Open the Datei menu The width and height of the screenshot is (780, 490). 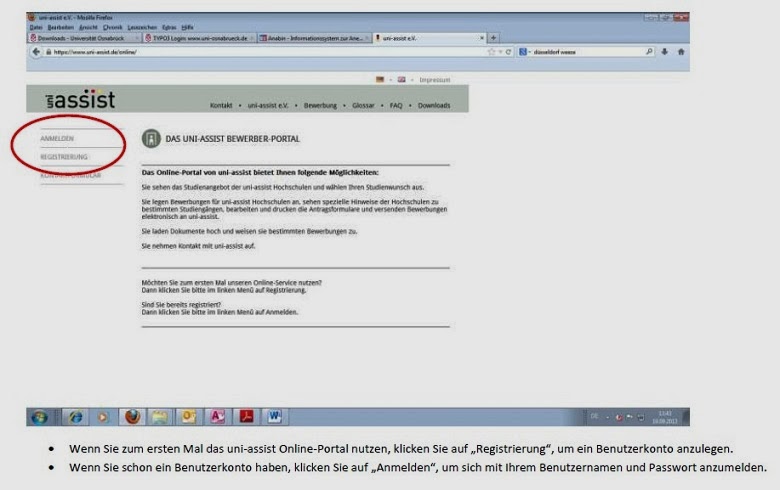(x=36, y=27)
